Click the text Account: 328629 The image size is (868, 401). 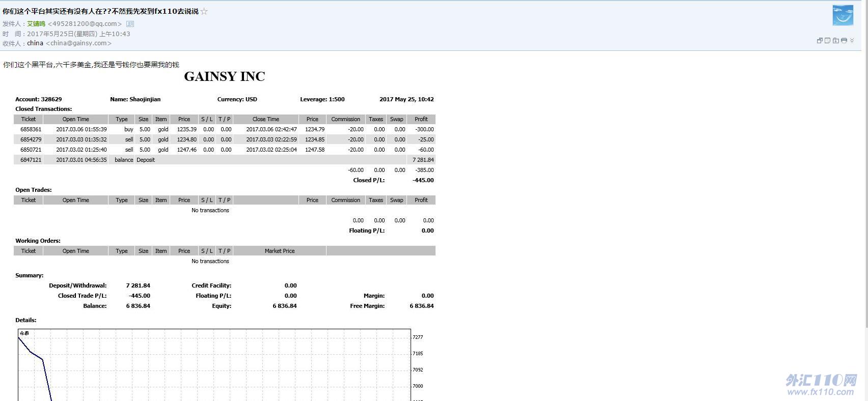(x=39, y=99)
